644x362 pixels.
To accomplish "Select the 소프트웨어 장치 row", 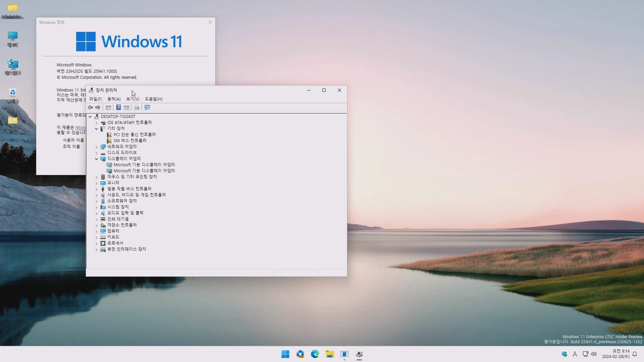I will point(122,201).
